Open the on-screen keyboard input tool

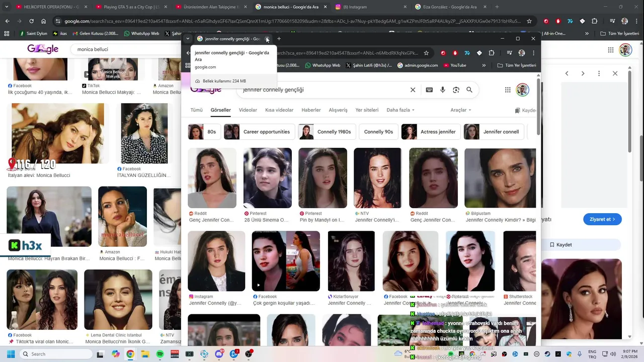click(x=429, y=89)
